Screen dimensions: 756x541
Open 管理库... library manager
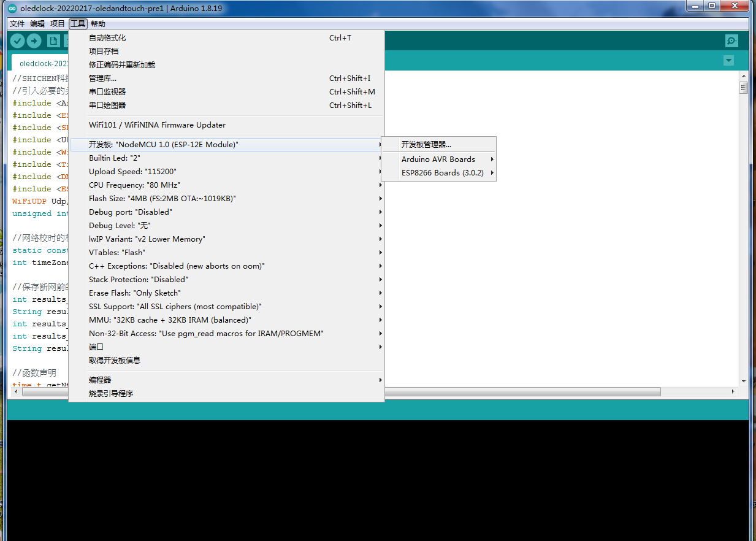(x=226, y=79)
